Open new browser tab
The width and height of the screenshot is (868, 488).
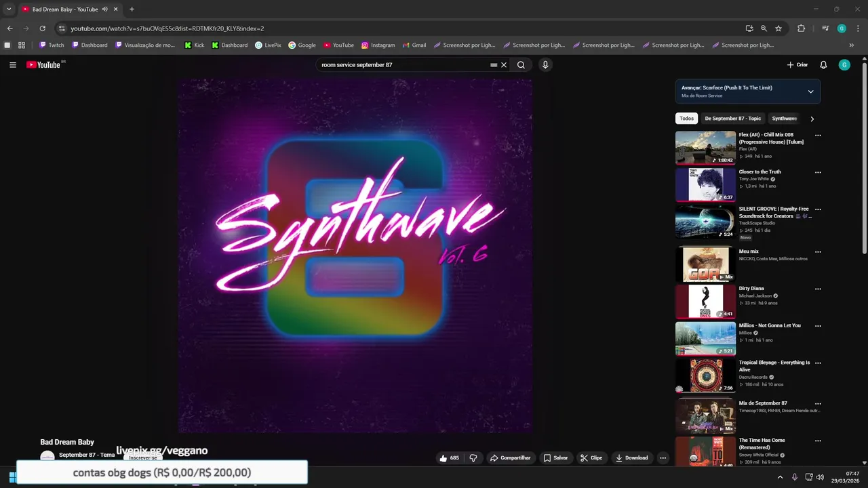[132, 9]
